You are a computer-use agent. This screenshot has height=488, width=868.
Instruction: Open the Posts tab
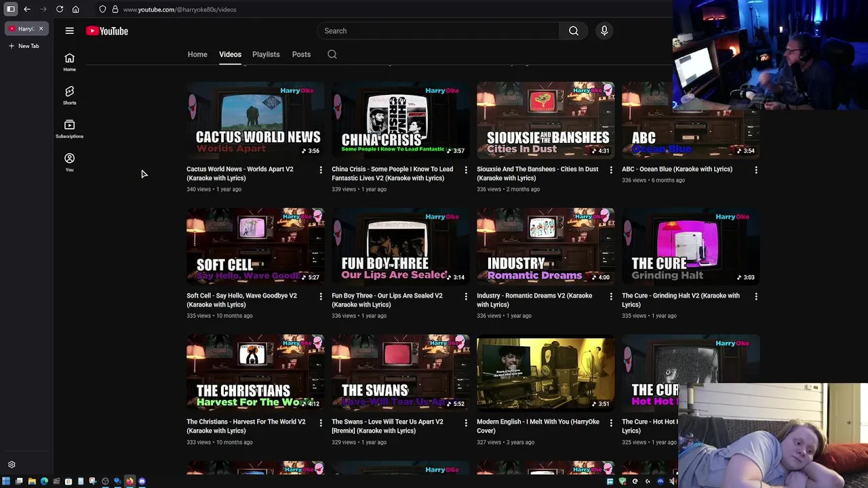pos(301,54)
